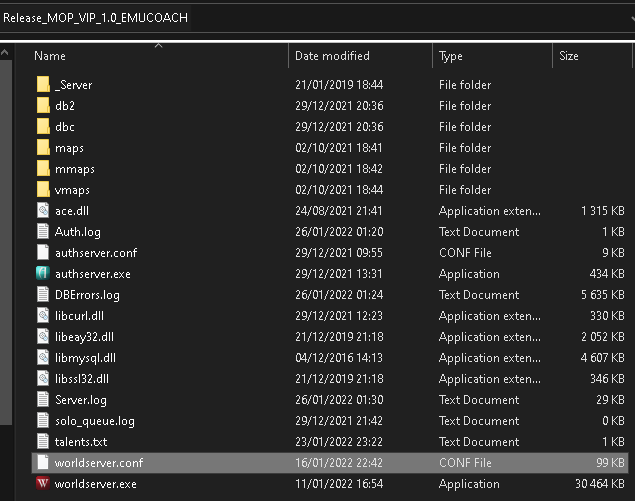Click the ace.dll file icon
Screen dimensions: 635x501
(x=43, y=211)
